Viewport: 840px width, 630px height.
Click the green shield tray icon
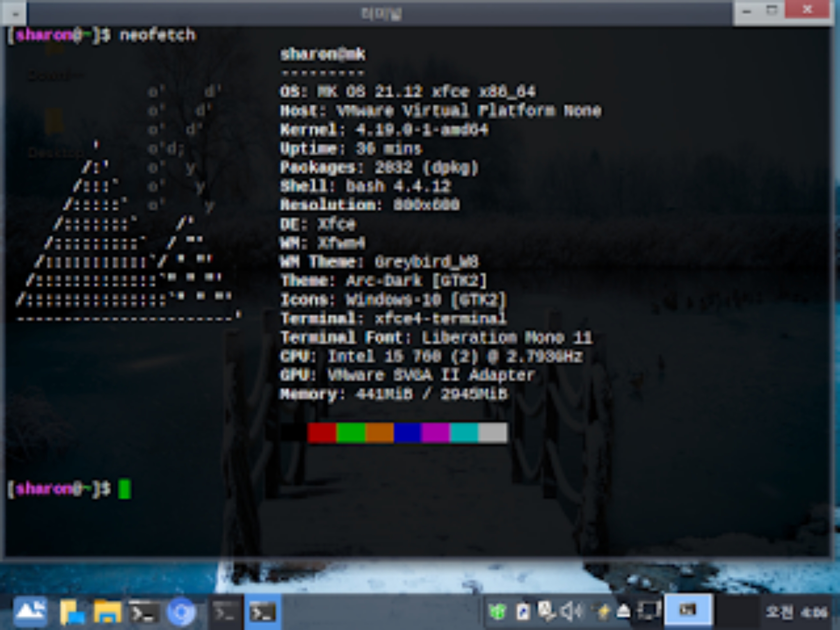coord(498,612)
